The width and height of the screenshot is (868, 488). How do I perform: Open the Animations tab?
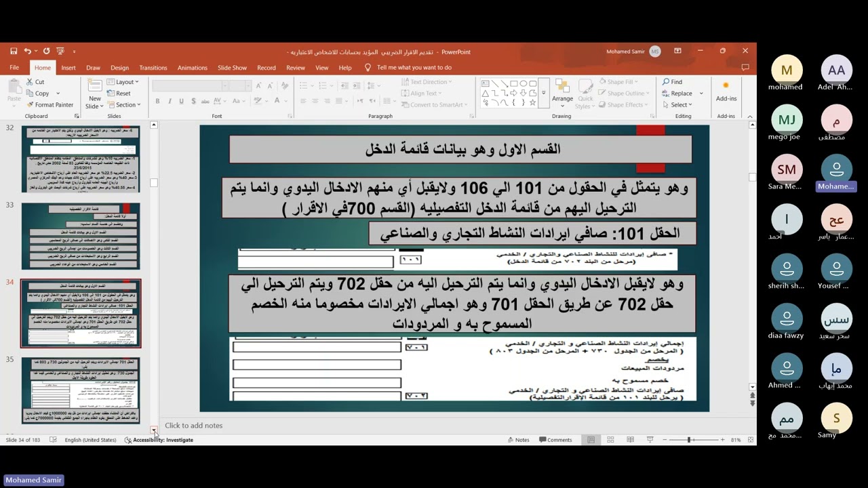[193, 68]
